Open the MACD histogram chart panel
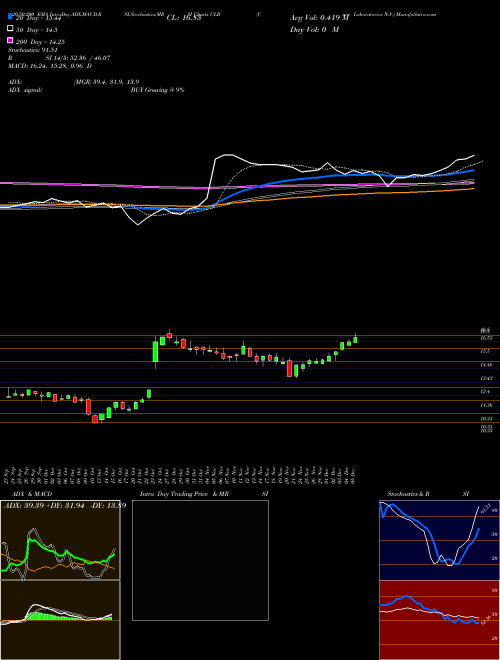500x660 pixels. pos(60,620)
